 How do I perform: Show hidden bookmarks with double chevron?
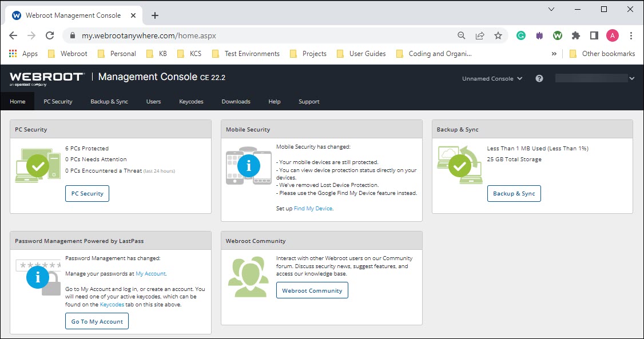click(x=554, y=54)
